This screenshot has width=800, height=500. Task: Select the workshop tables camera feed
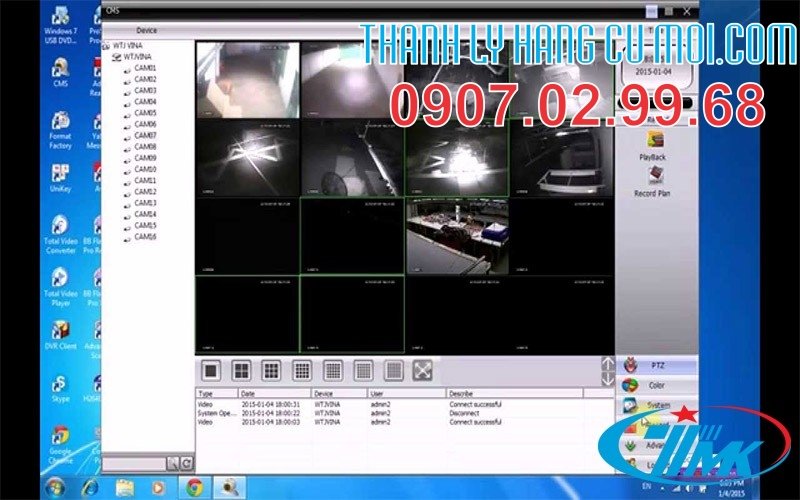(458, 236)
